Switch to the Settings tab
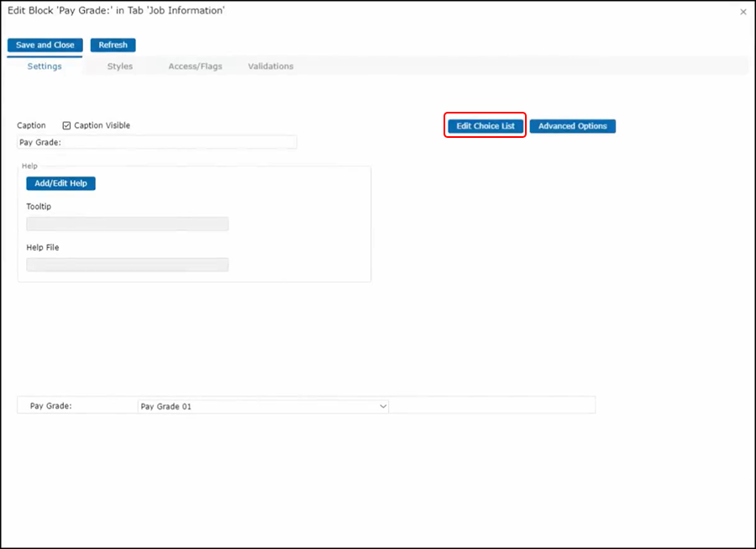Screen dimensions: 756x549 [x=45, y=66]
